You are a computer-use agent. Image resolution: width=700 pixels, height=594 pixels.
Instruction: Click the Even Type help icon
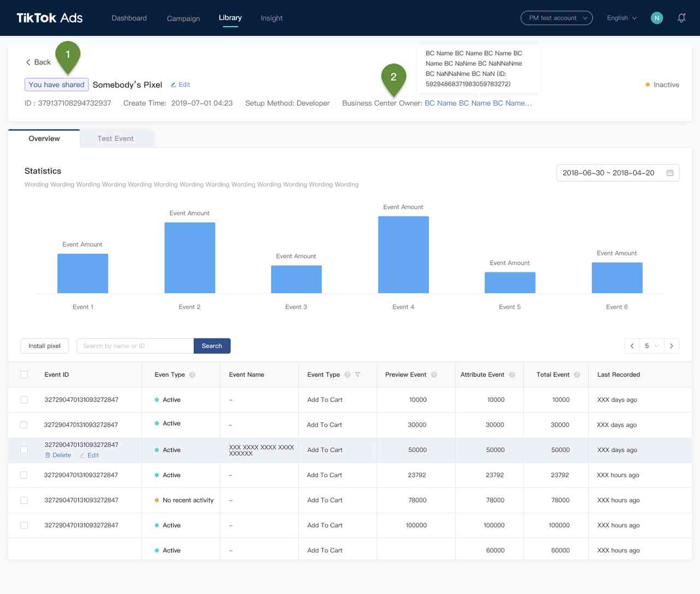(x=192, y=375)
